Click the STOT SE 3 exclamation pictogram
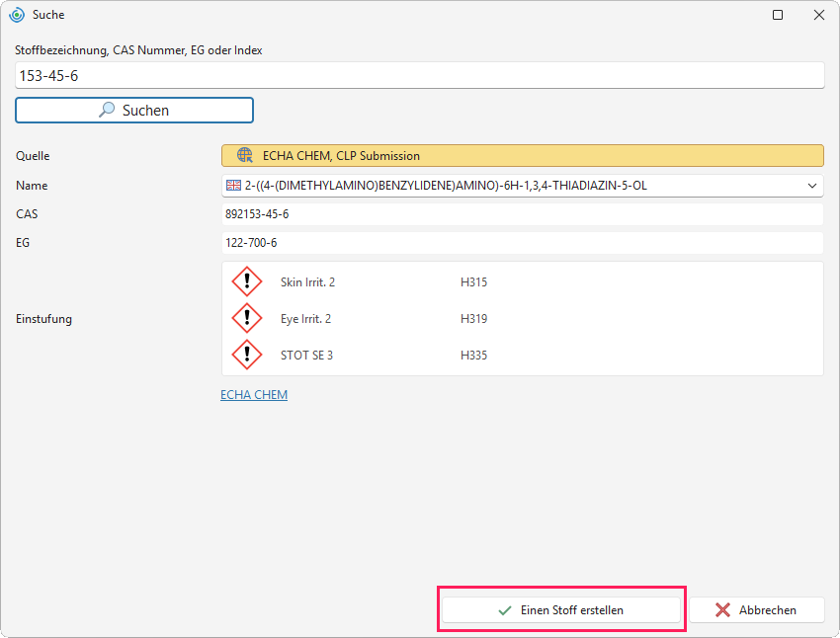 pos(247,355)
